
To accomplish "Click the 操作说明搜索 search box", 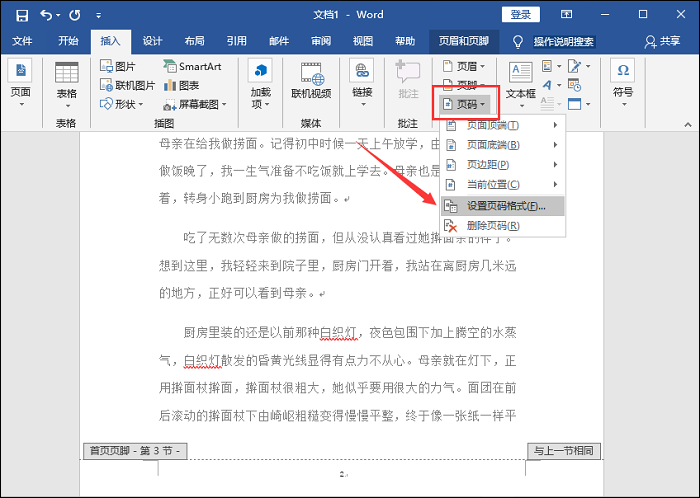I will tap(564, 42).
